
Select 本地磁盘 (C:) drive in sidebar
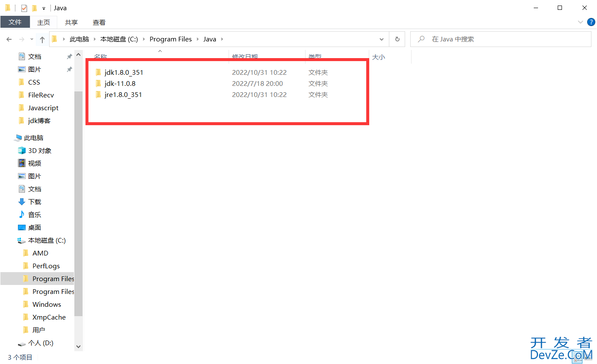47,240
